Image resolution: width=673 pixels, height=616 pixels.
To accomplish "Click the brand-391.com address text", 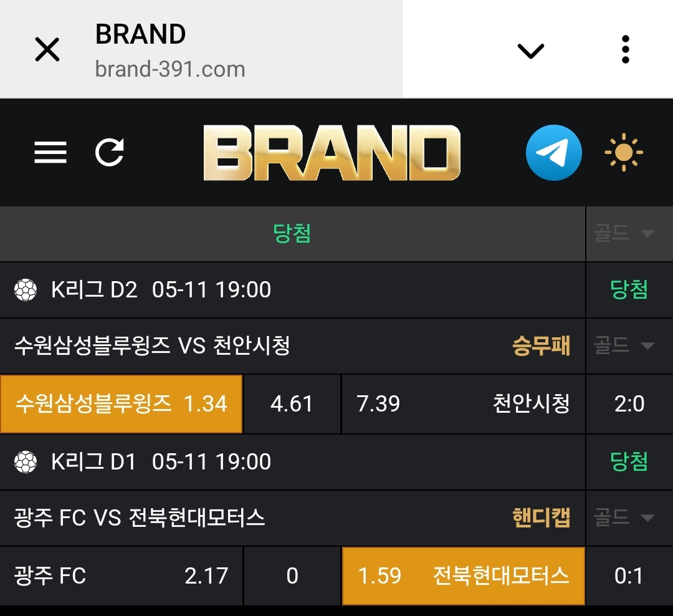I will [x=170, y=69].
